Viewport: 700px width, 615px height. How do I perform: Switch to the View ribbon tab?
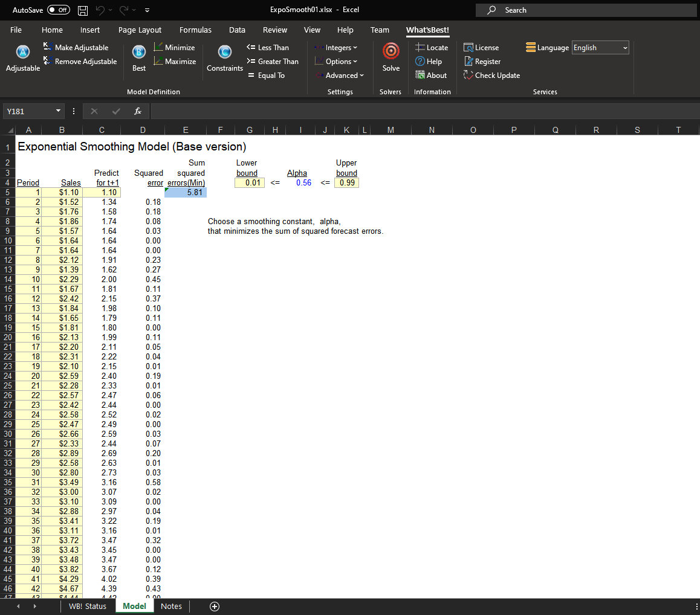(x=312, y=30)
